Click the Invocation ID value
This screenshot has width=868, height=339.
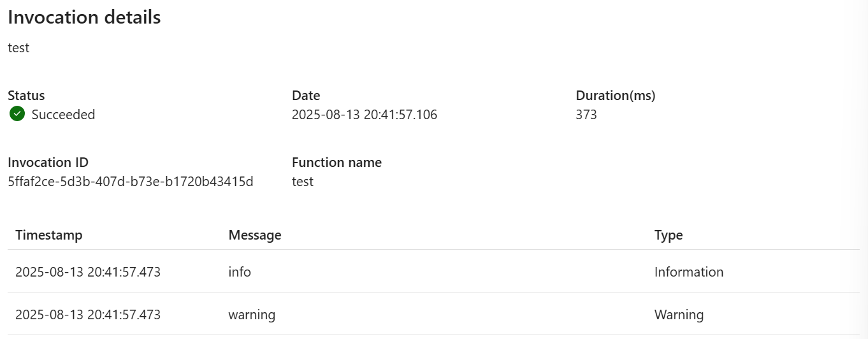point(131,182)
